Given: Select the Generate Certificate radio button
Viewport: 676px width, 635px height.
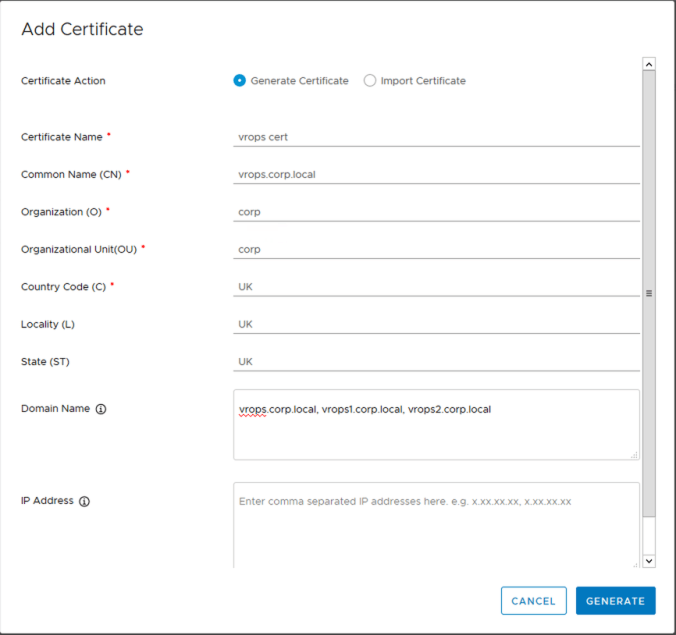Looking at the screenshot, I should pos(240,81).
